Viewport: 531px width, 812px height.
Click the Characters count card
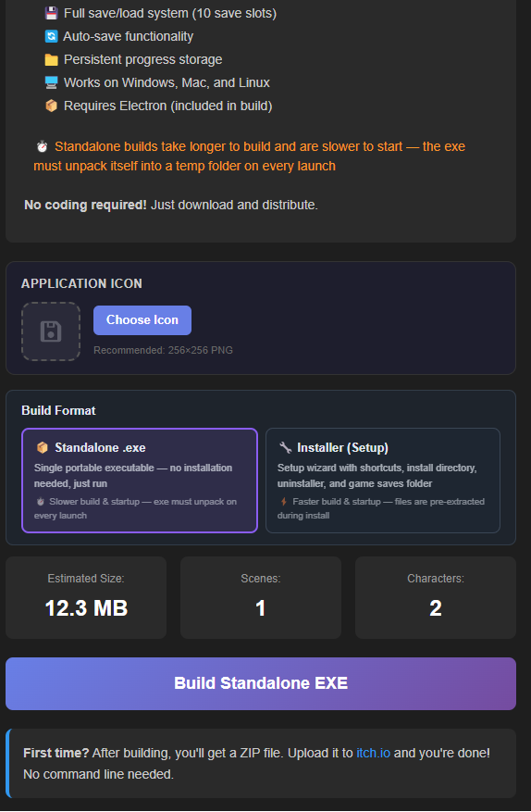click(x=436, y=597)
